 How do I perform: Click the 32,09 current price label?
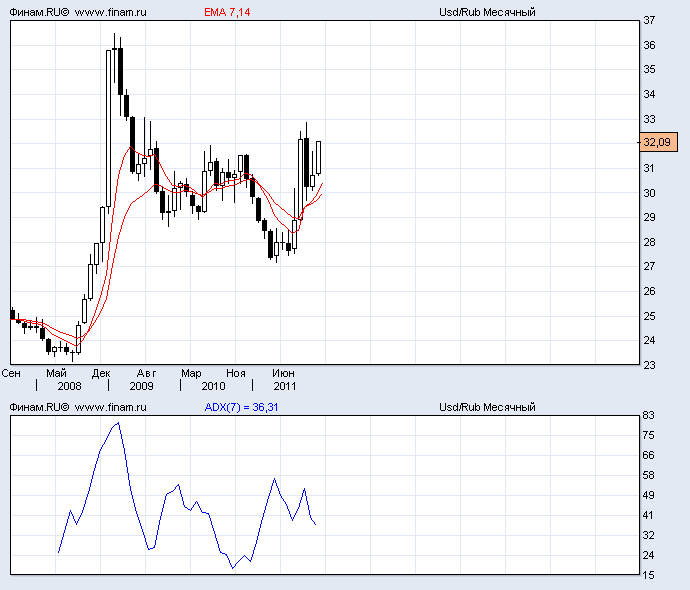tap(658, 142)
